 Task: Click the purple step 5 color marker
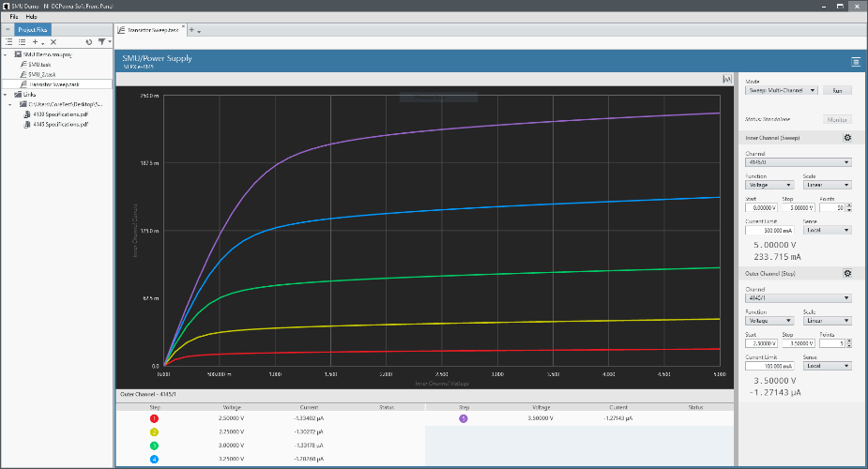pos(464,419)
